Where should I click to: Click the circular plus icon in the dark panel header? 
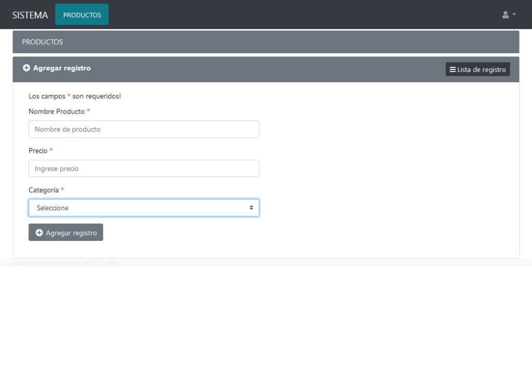(26, 67)
